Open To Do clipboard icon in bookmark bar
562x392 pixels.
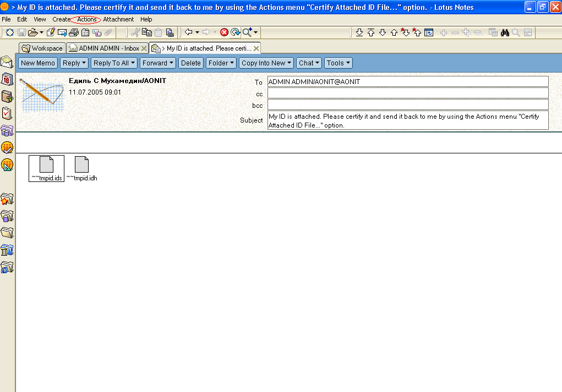[x=7, y=113]
